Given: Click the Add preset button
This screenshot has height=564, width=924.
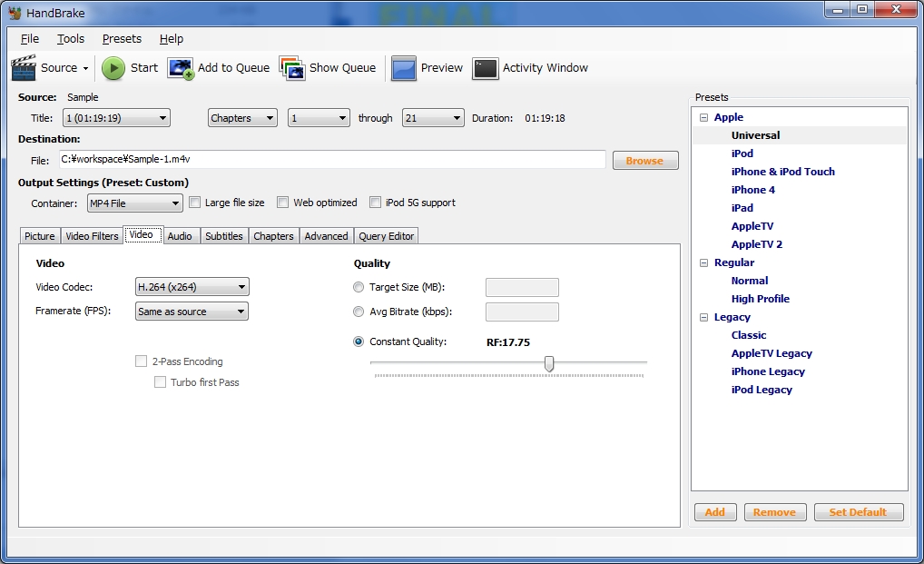Looking at the screenshot, I should point(715,512).
